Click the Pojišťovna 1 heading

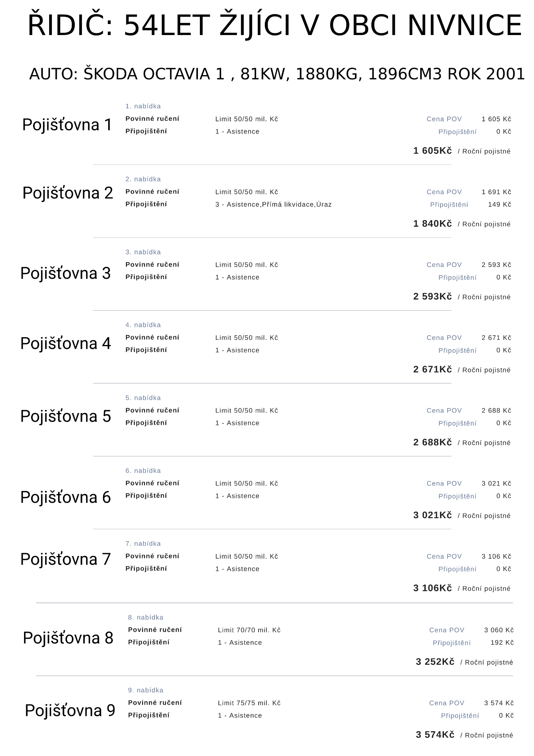(67, 125)
